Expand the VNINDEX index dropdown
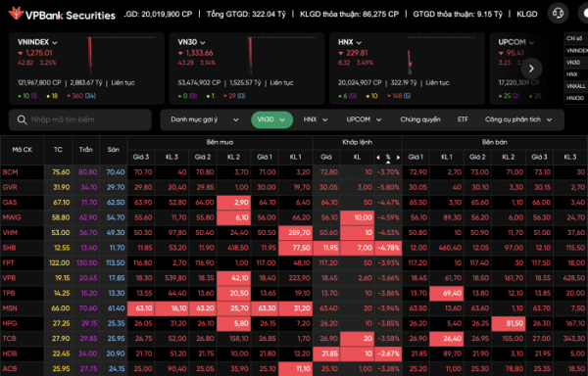Viewport: 588px width, 376px height. pos(54,43)
